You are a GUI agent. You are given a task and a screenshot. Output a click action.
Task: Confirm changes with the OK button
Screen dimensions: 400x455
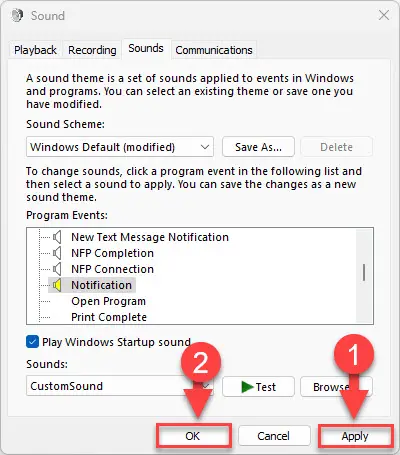coord(193,436)
